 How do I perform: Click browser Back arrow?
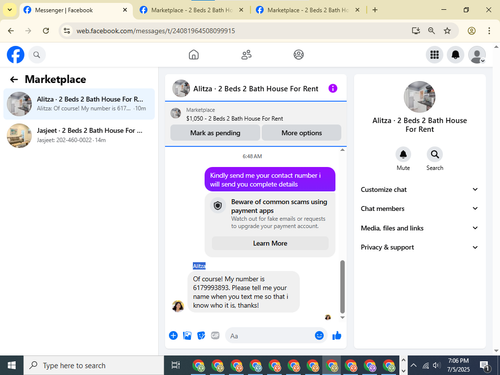[11, 31]
